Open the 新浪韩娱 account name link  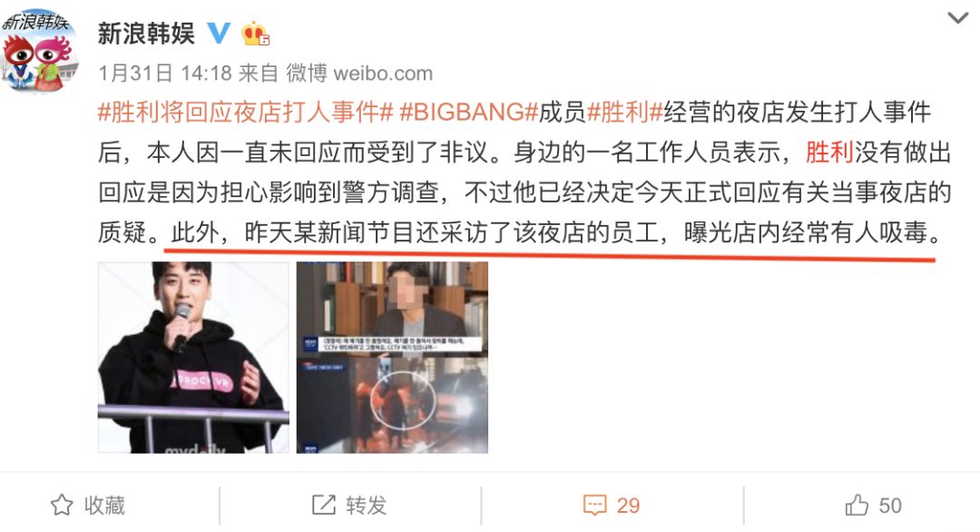[146, 33]
